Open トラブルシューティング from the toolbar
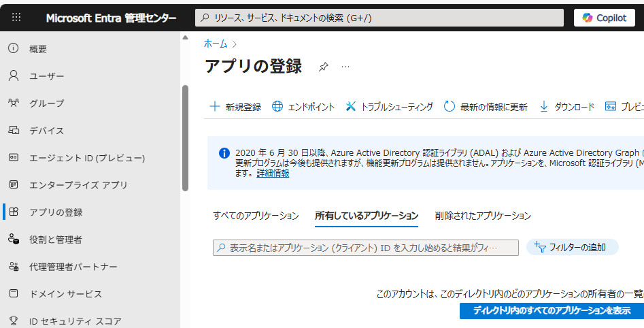Viewport: 644px width, 328px height. 396,107
